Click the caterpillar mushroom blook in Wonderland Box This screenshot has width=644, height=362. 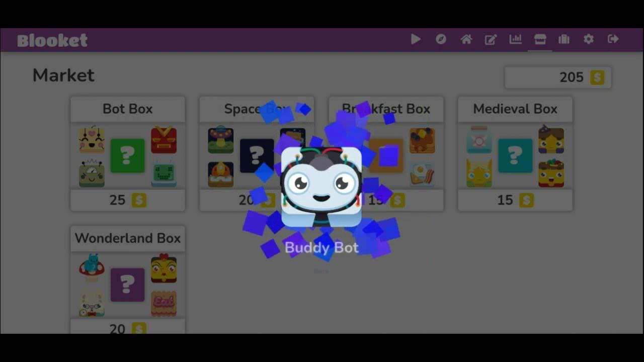pyautogui.click(x=92, y=268)
